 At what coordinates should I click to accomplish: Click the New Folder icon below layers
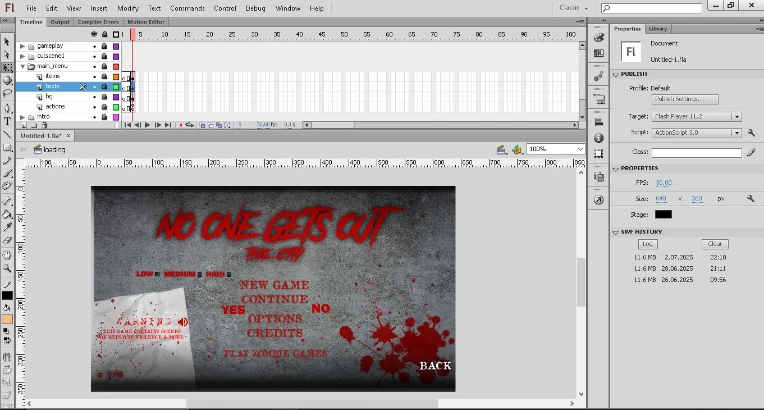33,125
